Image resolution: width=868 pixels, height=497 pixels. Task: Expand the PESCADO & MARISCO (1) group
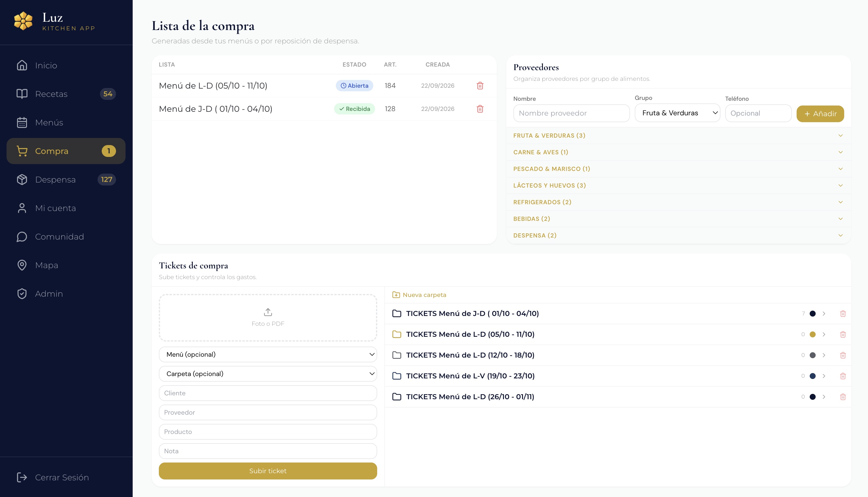pos(679,169)
